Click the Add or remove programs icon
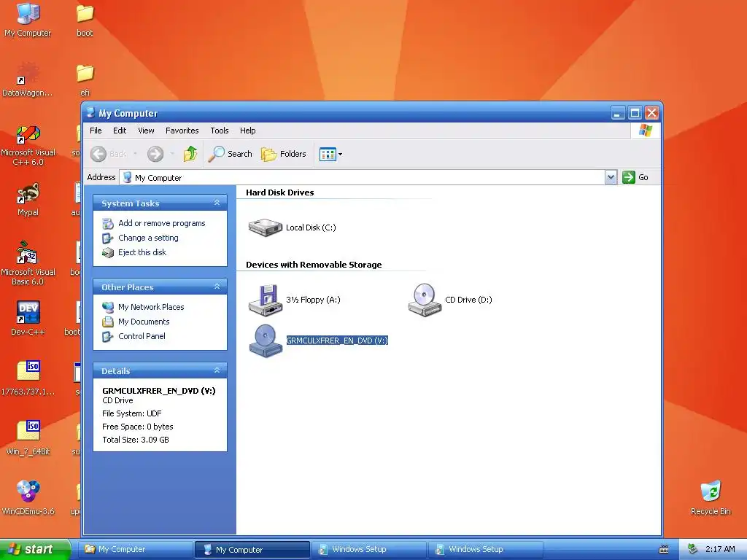 (108, 223)
